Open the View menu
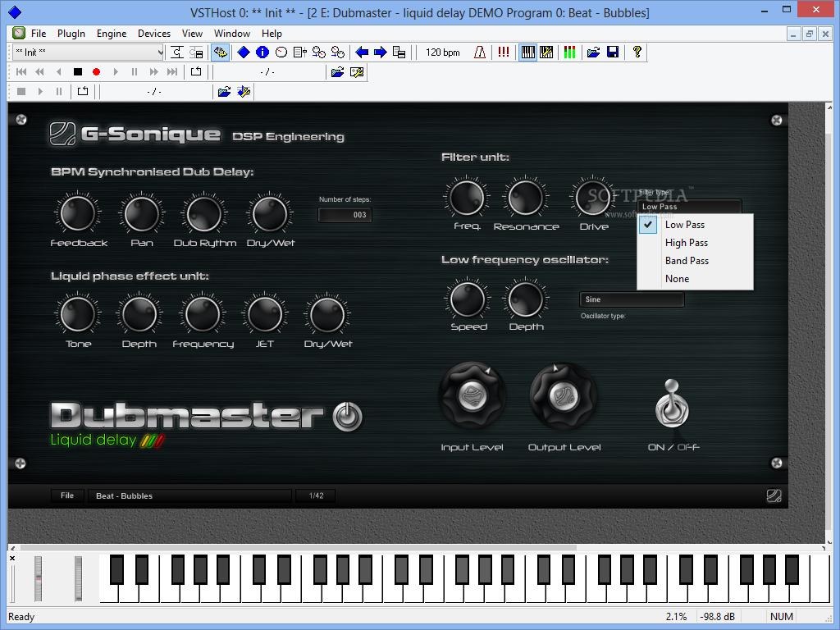The image size is (840, 630). pyautogui.click(x=192, y=33)
